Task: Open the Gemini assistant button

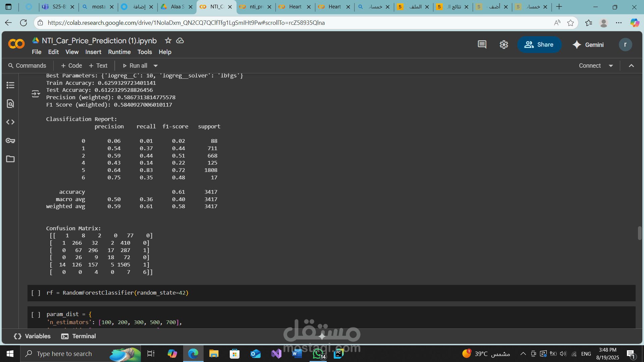Action: [588, 45]
